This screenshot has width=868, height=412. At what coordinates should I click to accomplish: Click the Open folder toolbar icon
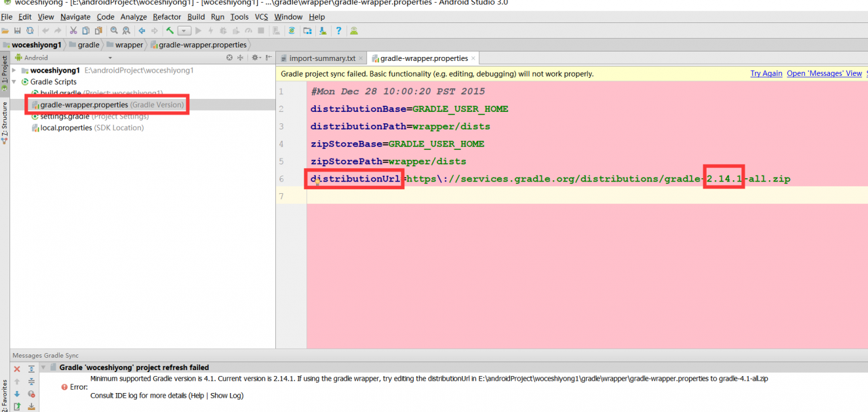click(x=6, y=30)
